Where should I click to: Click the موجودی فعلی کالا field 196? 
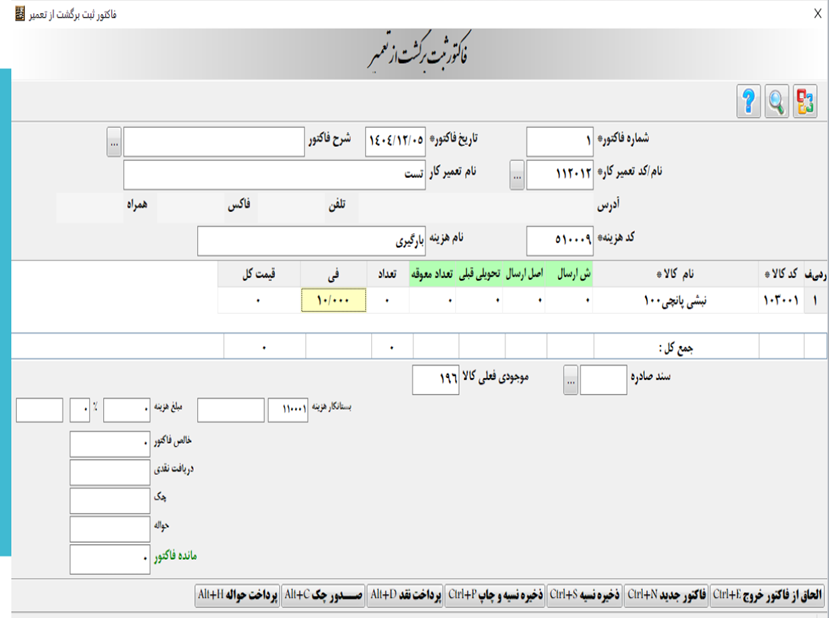436,380
